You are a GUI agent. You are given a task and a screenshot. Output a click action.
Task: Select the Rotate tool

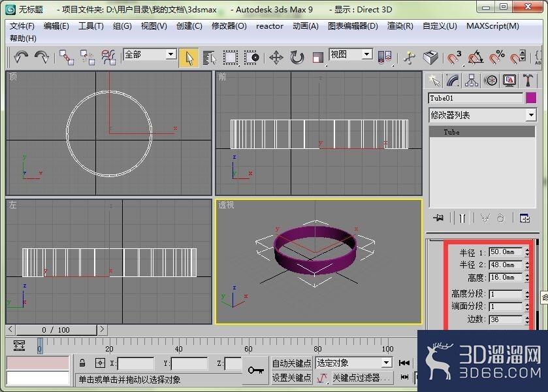coord(297,57)
